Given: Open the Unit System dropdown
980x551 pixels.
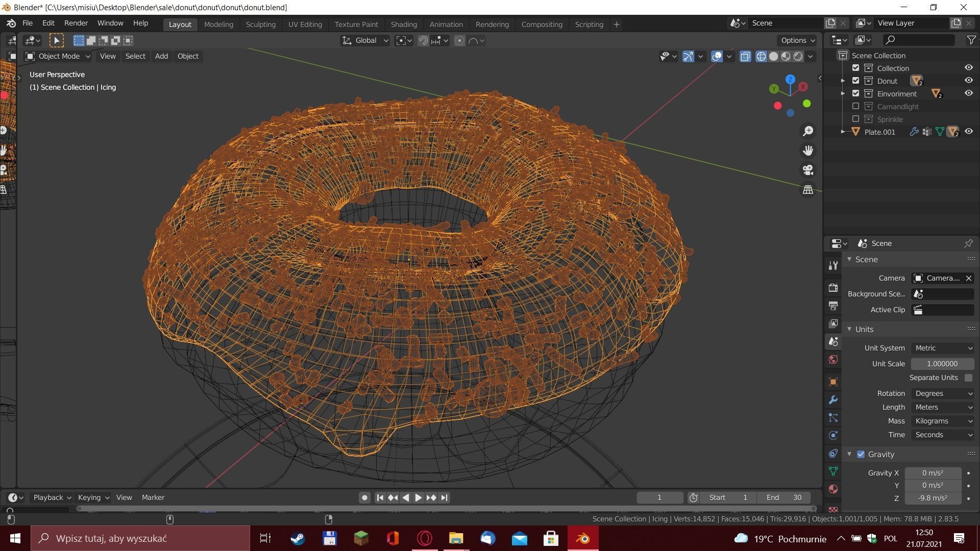Looking at the screenshot, I should (943, 348).
